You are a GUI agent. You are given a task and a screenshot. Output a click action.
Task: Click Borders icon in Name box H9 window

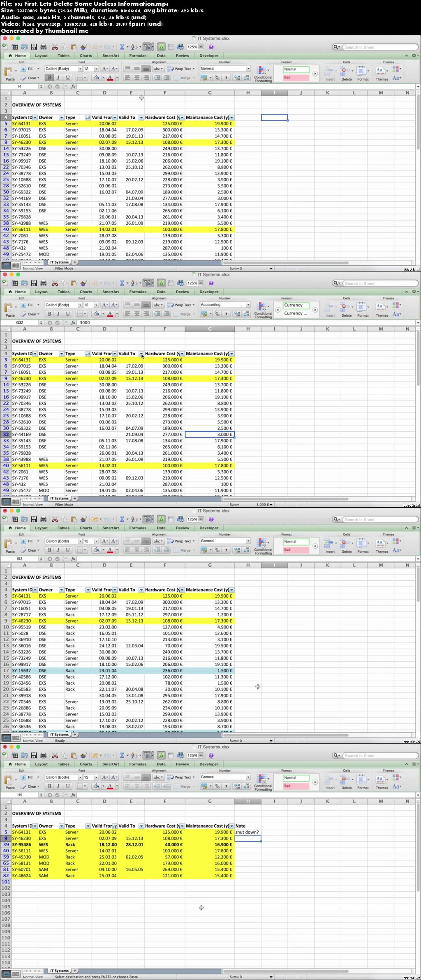pyautogui.click(x=81, y=786)
